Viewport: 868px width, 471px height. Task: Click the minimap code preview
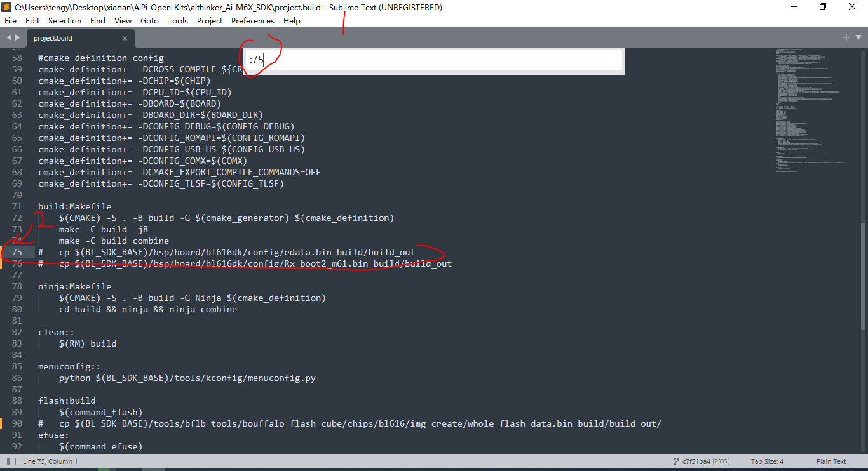point(810,111)
